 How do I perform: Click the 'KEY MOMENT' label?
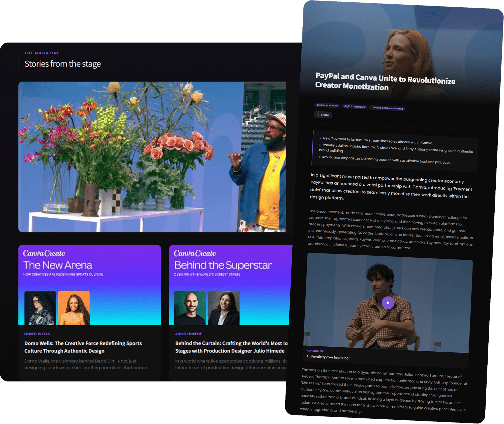click(x=315, y=351)
